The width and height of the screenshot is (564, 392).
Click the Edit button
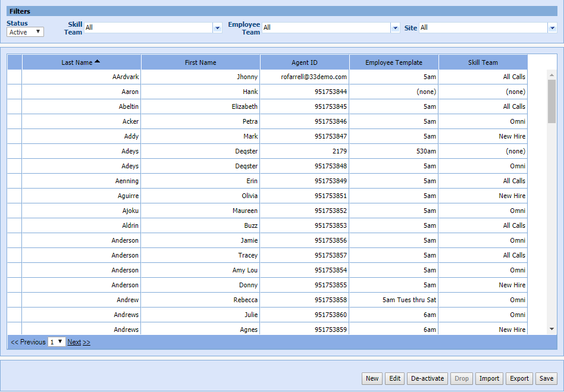click(394, 378)
